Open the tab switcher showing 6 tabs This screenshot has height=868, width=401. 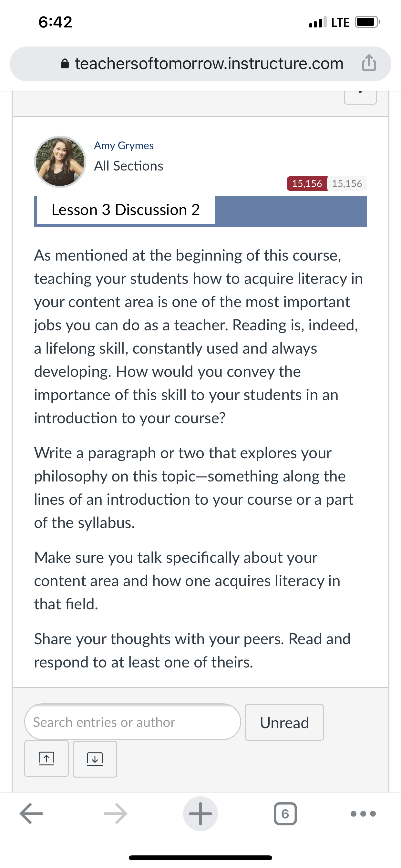[x=285, y=814]
